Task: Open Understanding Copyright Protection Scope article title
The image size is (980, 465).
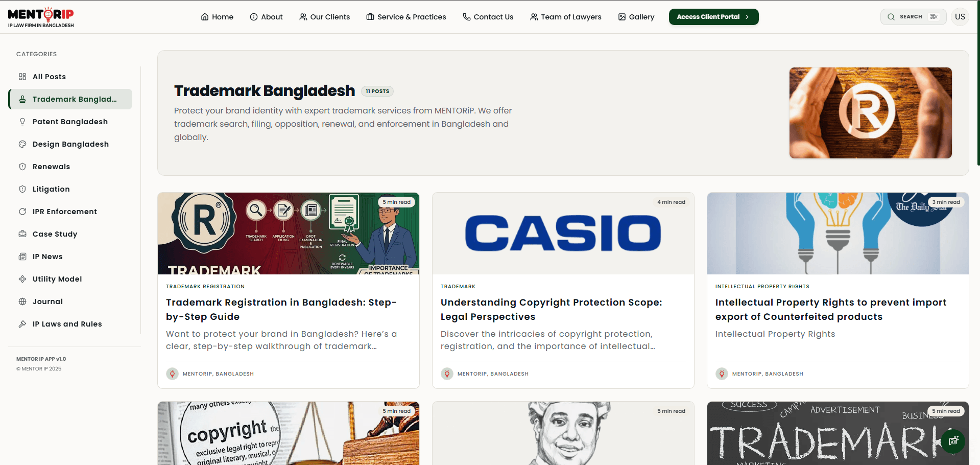Action: click(552, 310)
